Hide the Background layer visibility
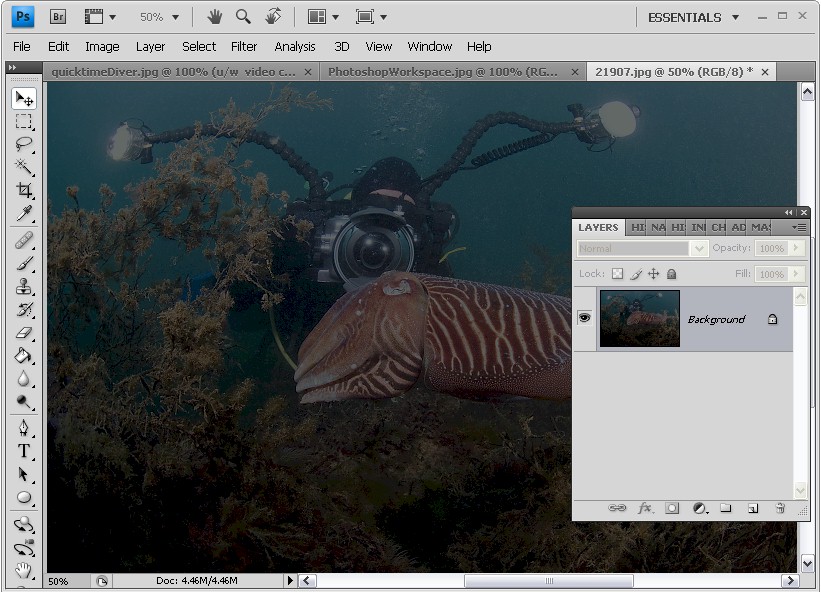 click(584, 317)
